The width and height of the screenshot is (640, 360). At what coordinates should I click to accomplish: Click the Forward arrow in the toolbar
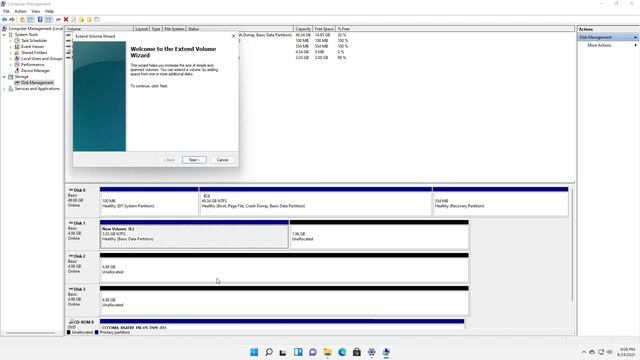click(x=12, y=20)
